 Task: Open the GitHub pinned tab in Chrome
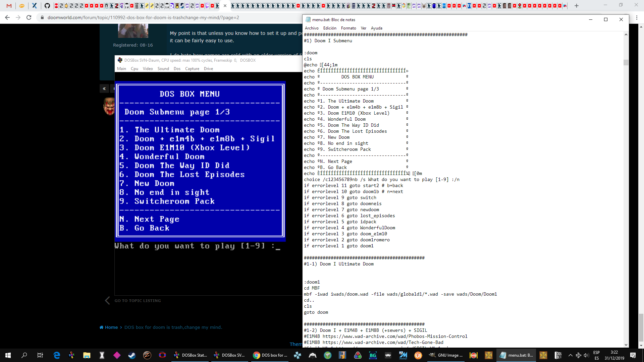47,6
